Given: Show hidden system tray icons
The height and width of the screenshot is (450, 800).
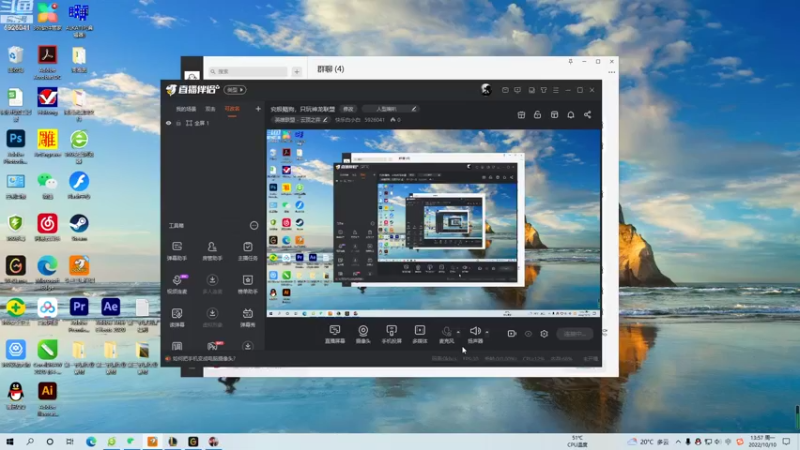Looking at the screenshot, I should (x=678, y=442).
